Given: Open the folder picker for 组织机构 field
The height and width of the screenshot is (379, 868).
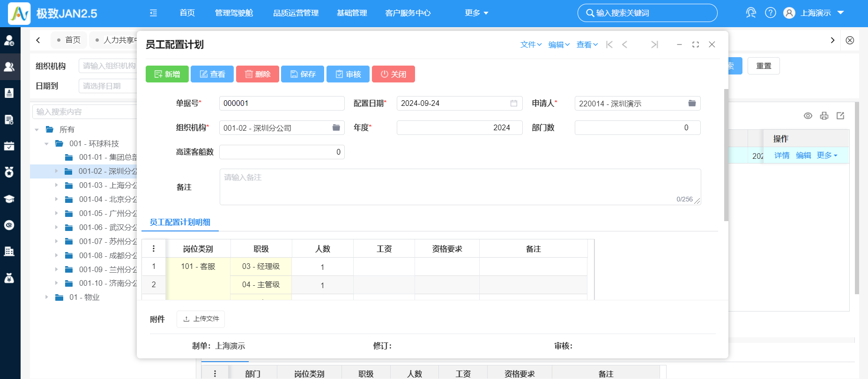Looking at the screenshot, I should click(x=336, y=127).
